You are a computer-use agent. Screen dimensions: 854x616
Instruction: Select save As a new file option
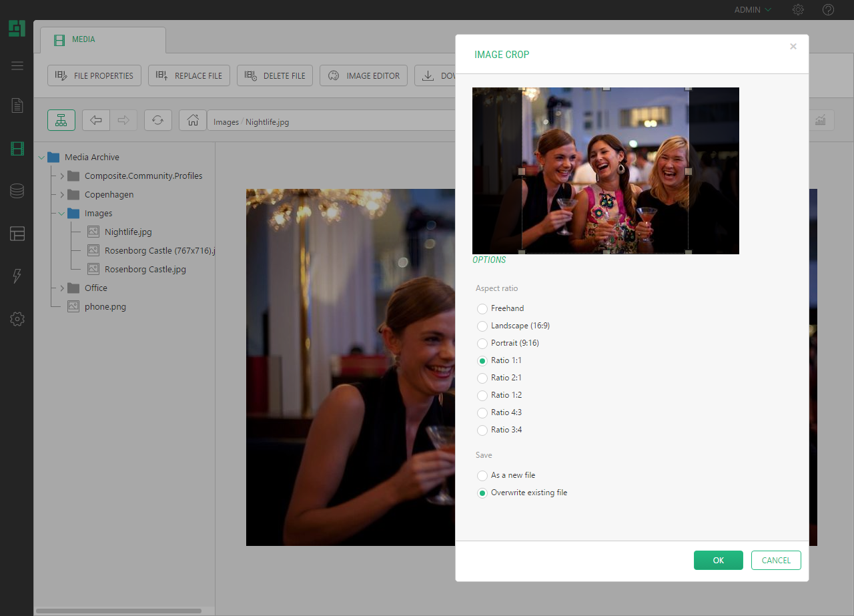pyautogui.click(x=482, y=475)
